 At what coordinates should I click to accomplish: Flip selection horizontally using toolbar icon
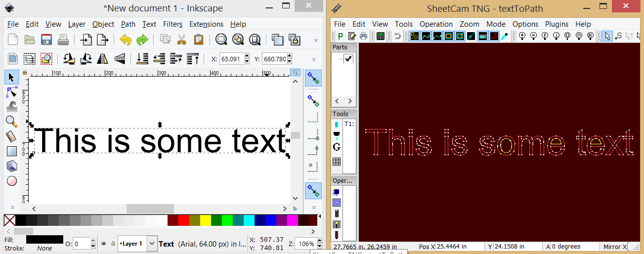click(x=102, y=59)
